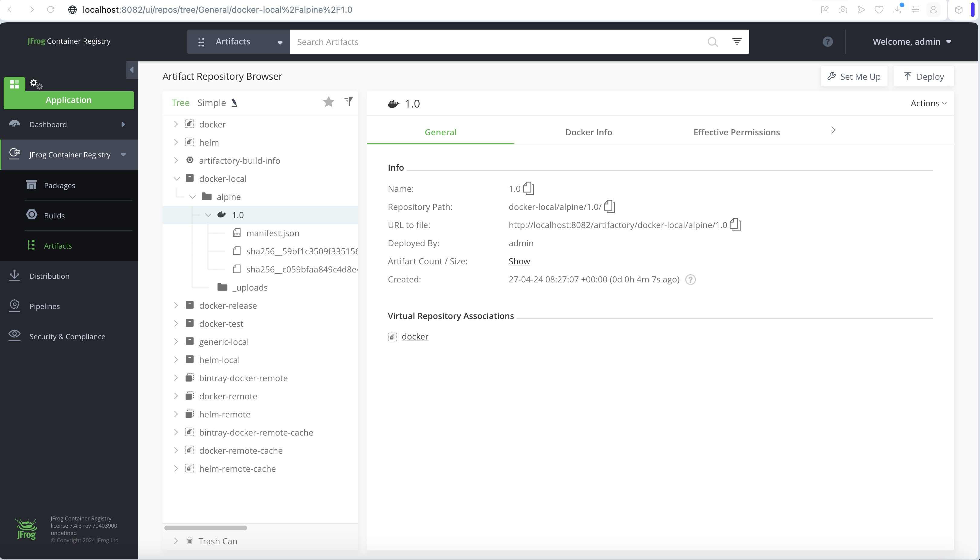Screen dimensions: 980x560
Task: Open tree filter funnel icon
Action: click(x=348, y=101)
